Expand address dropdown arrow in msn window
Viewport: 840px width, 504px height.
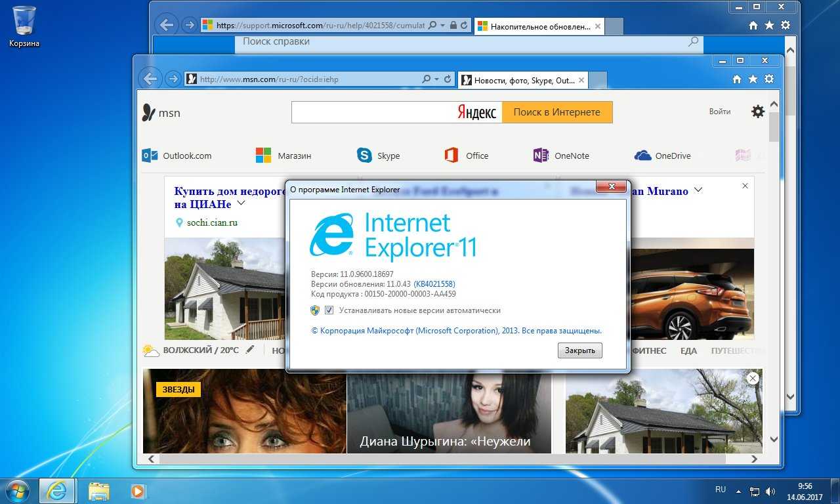click(x=436, y=79)
